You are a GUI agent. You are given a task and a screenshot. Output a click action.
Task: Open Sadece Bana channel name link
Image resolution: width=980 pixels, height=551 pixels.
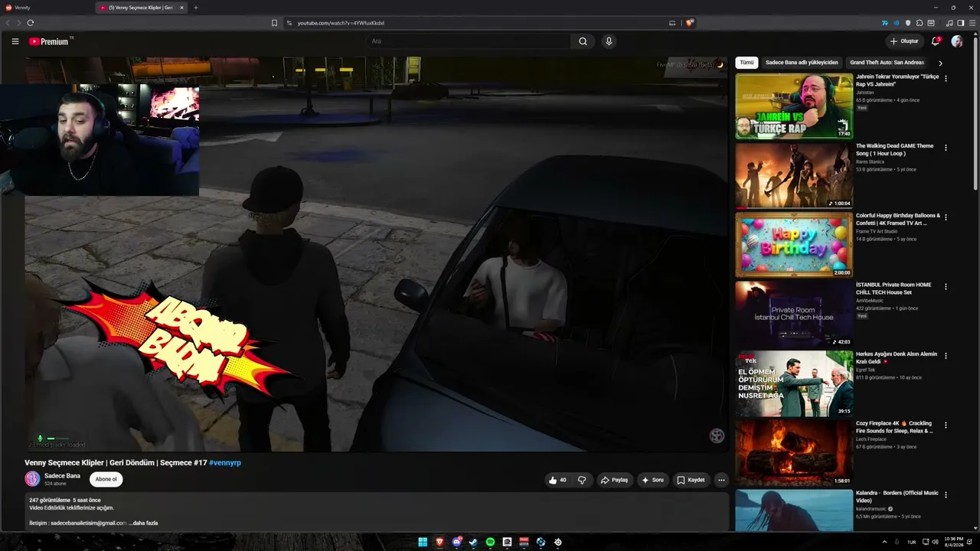point(62,476)
